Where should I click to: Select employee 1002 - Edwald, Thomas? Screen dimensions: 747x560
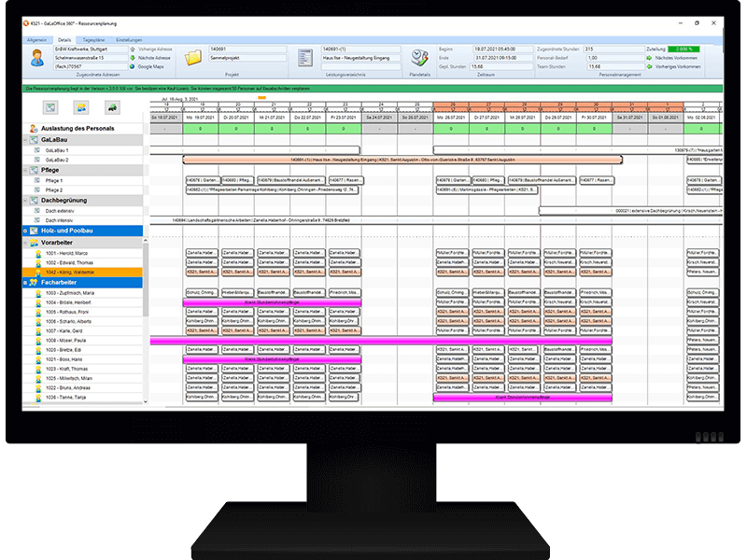point(82,263)
